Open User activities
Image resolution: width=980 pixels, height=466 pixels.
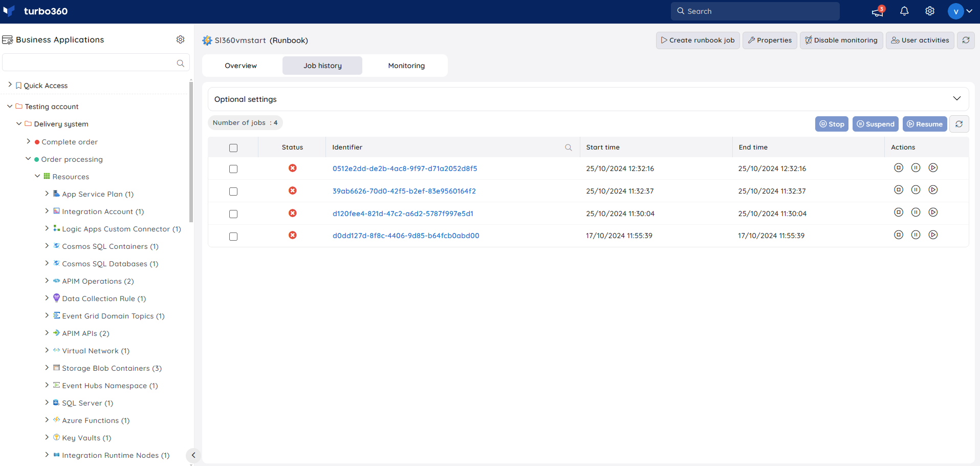pyautogui.click(x=920, y=40)
